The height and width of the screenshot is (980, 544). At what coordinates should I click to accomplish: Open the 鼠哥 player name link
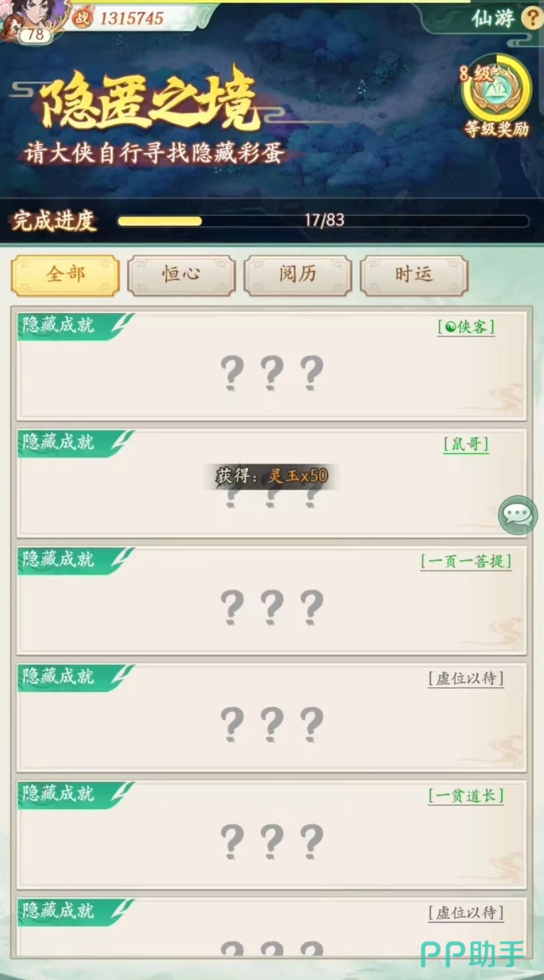click(466, 444)
